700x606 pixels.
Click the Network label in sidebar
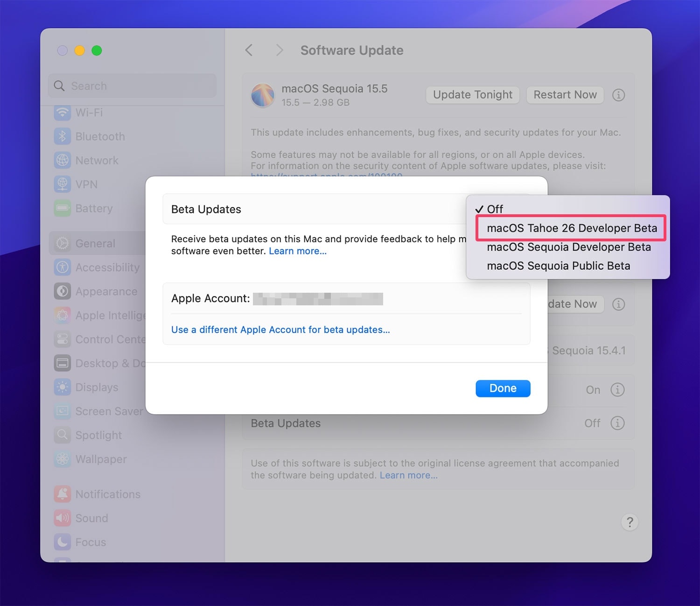(97, 160)
